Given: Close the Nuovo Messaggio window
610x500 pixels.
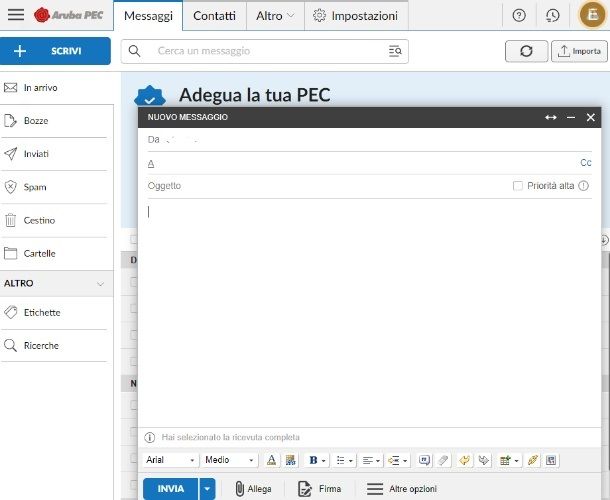Looking at the screenshot, I should point(591,117).
